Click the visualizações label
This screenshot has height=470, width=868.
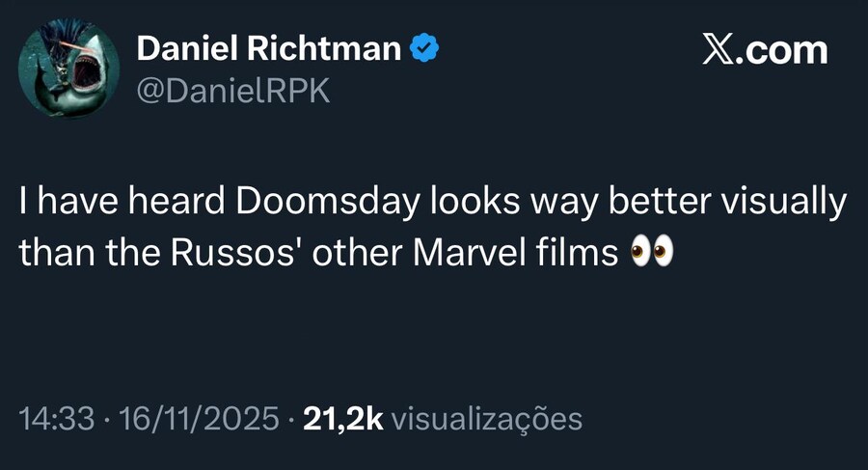[489, 419]
